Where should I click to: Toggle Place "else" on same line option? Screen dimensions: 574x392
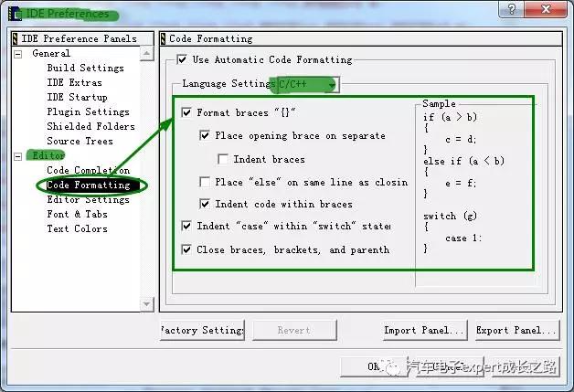point(206,182)
